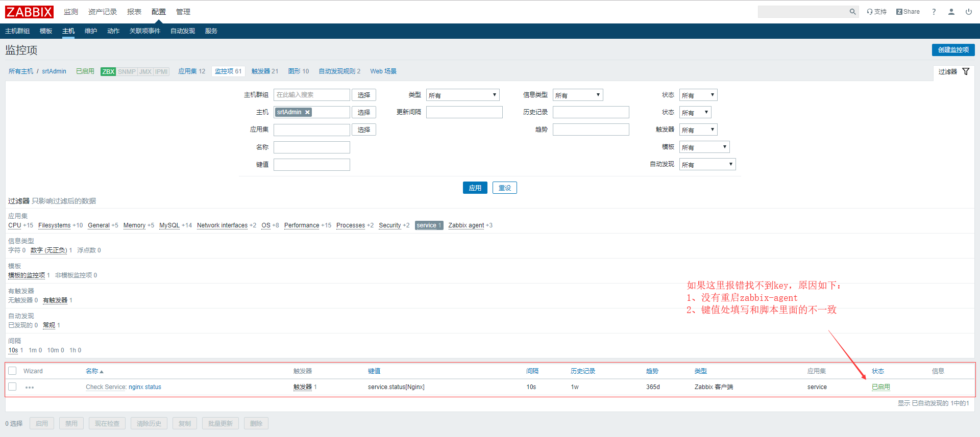
Task: Expand the 自动发现 filter dropdown
Action: 707,165
